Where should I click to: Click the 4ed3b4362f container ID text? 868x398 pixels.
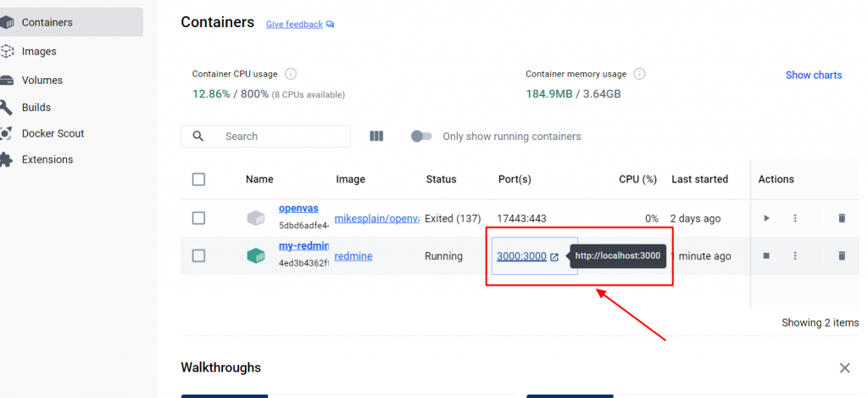click(304, 263)
